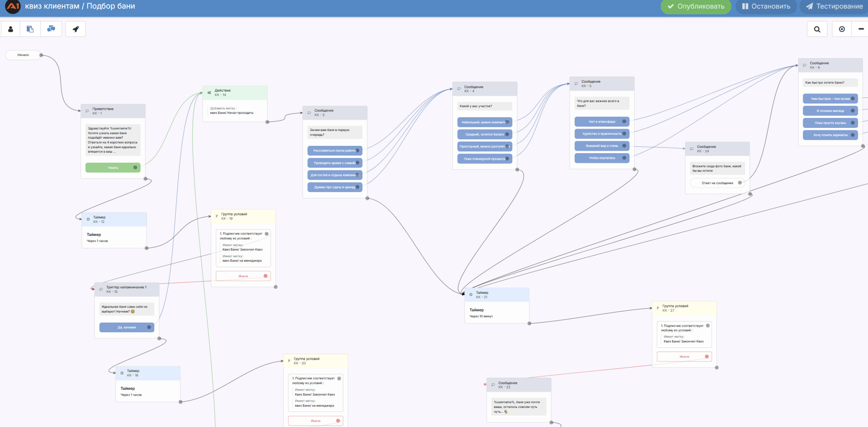This screenshot has height=427, width=868.
Task: Click the 'Какой у вас участок?' question text
Action: point(476,106)
